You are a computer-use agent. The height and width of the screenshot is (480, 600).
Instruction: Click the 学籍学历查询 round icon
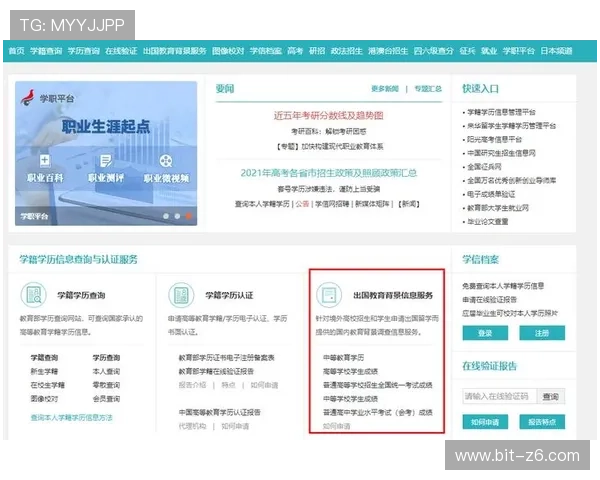33,295
